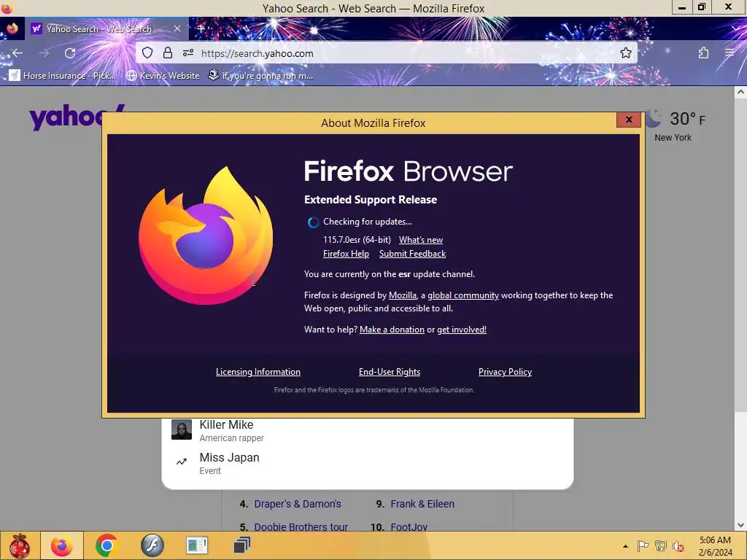The image size is (747, 560).
Task: Open the Firefox hamburger menu
Action: click(729, 52)
